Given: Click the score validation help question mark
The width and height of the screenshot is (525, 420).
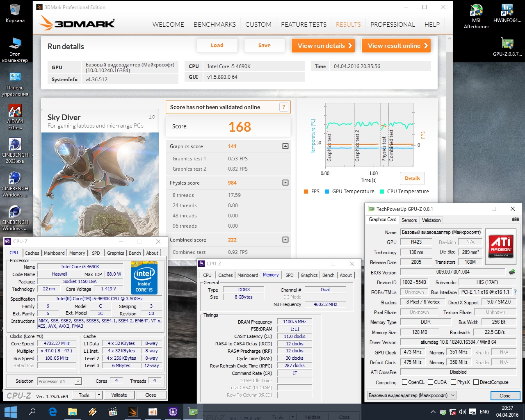Looking at the screenshot, I should click(x=283, y=107).
